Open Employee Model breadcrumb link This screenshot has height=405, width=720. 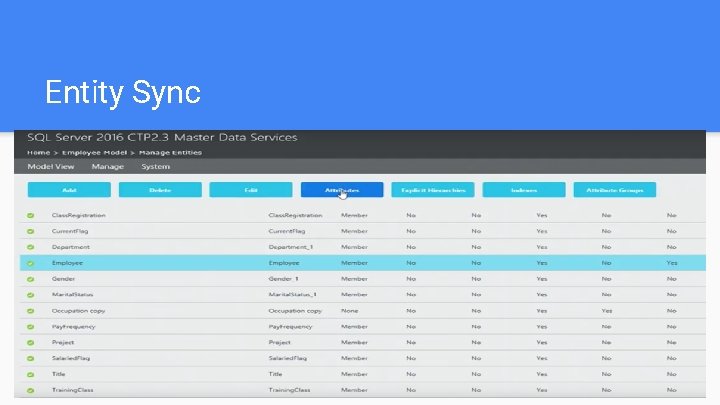click(94, 152)
